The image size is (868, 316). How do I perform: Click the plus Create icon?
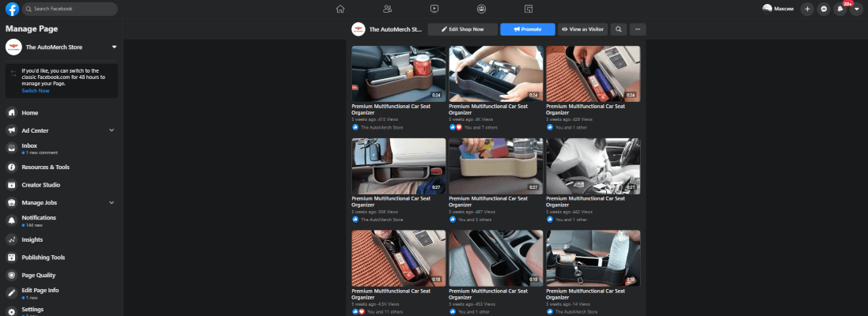[x=807, y=9]
